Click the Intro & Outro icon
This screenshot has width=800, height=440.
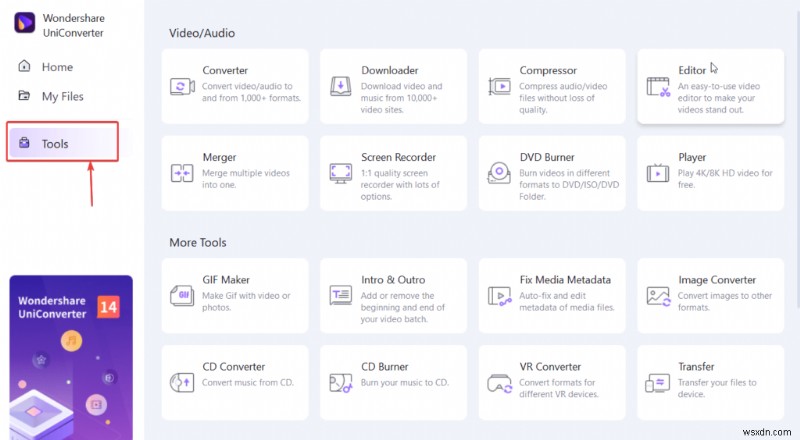coord(340,295)
